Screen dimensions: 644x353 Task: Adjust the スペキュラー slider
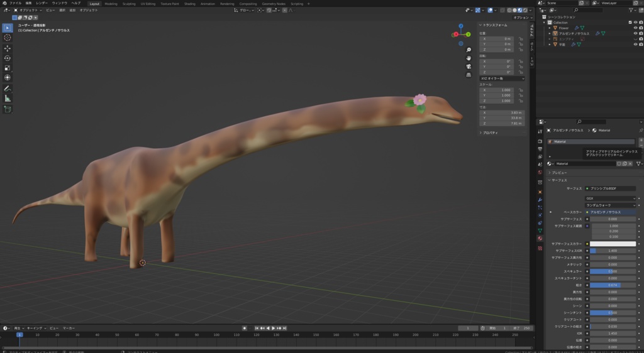click(x=613, y=271)
